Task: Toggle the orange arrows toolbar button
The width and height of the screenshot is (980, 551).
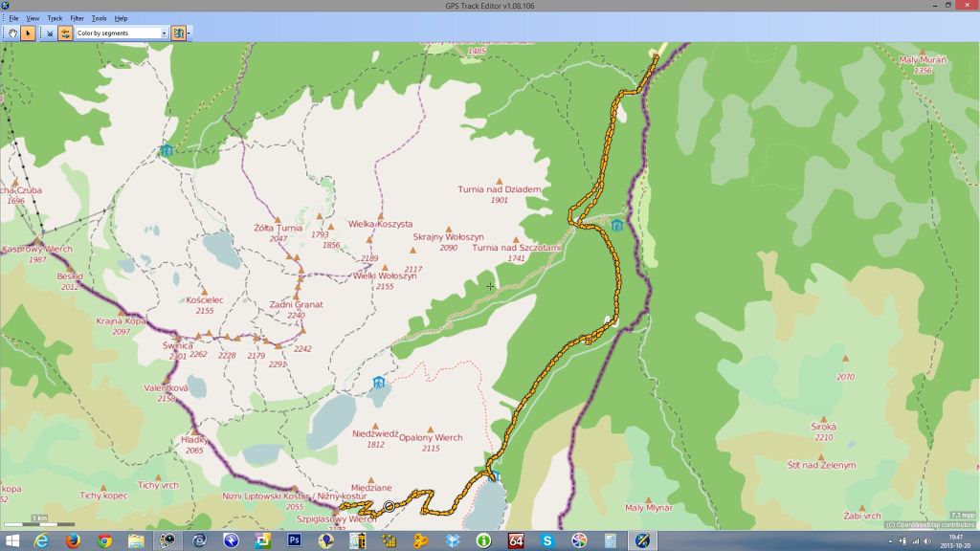Action: [x=65, y=33]
